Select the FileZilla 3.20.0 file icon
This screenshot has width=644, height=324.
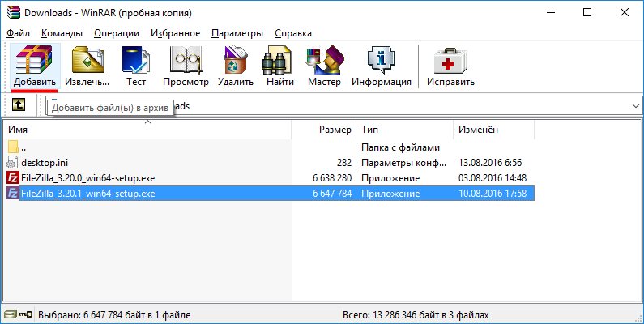click(13, 178)
